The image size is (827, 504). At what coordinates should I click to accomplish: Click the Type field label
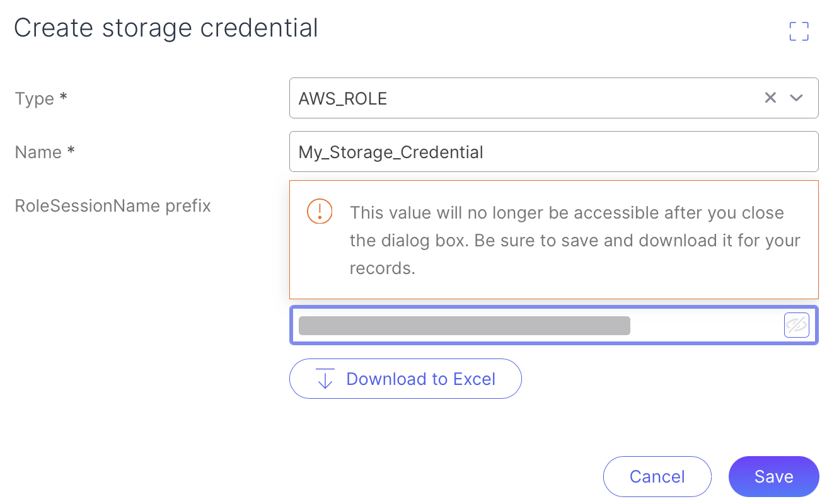[34, 99]
